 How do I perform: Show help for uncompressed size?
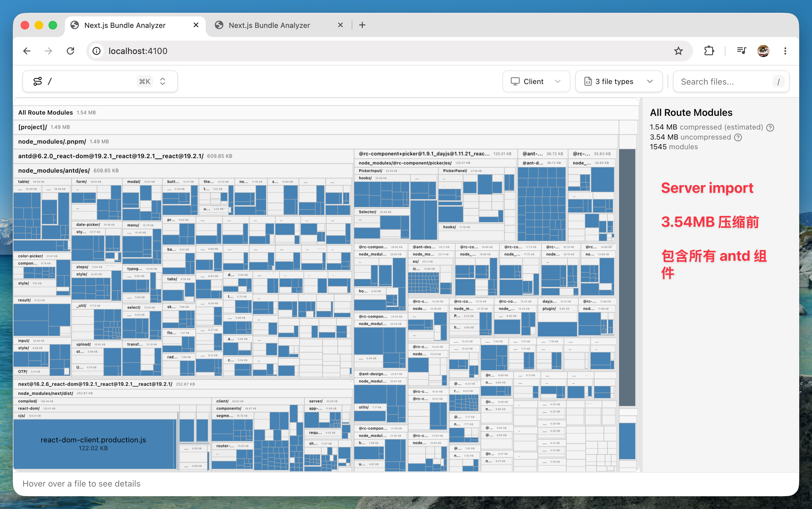point(738,137)
